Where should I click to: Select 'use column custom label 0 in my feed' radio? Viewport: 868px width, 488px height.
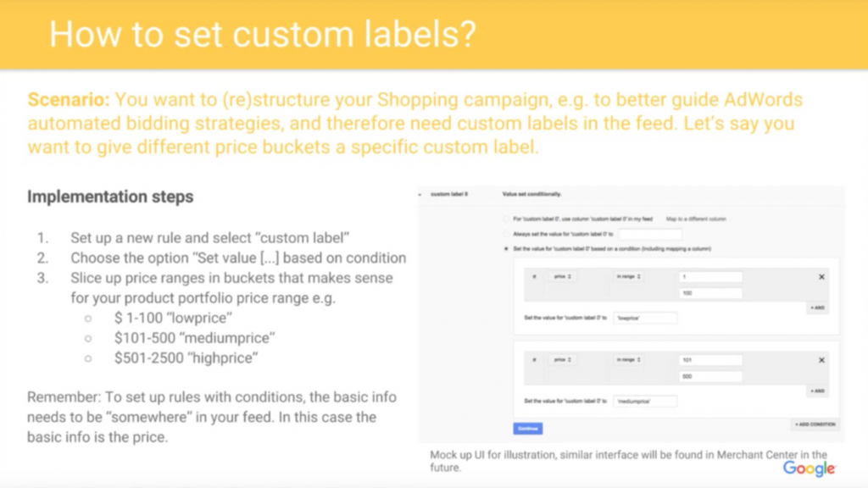tap(506, 219)
